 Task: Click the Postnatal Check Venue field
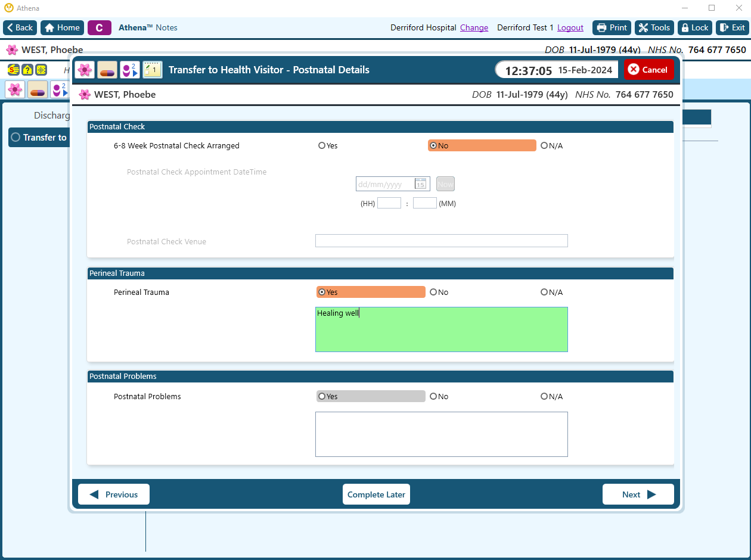click(x=442, y=241)
